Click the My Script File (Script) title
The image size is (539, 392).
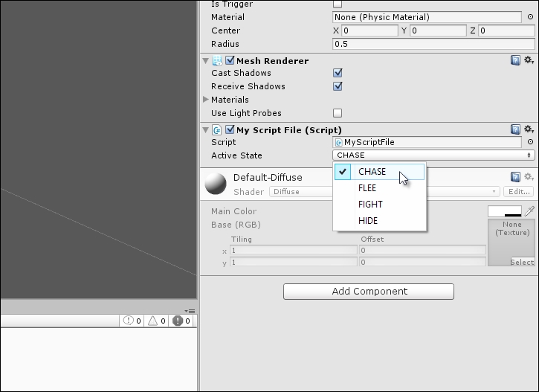click(x=289, y=130)
